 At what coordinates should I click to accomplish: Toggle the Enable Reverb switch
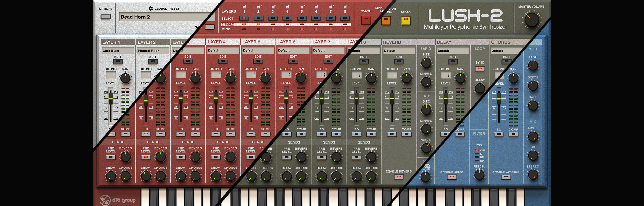pos(399,177)
